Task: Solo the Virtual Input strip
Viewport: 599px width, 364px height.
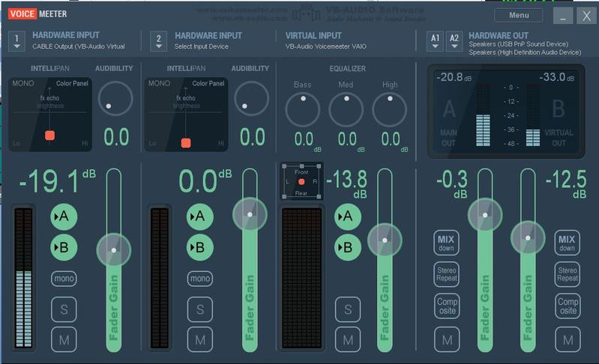Action: tap(348, 309)
